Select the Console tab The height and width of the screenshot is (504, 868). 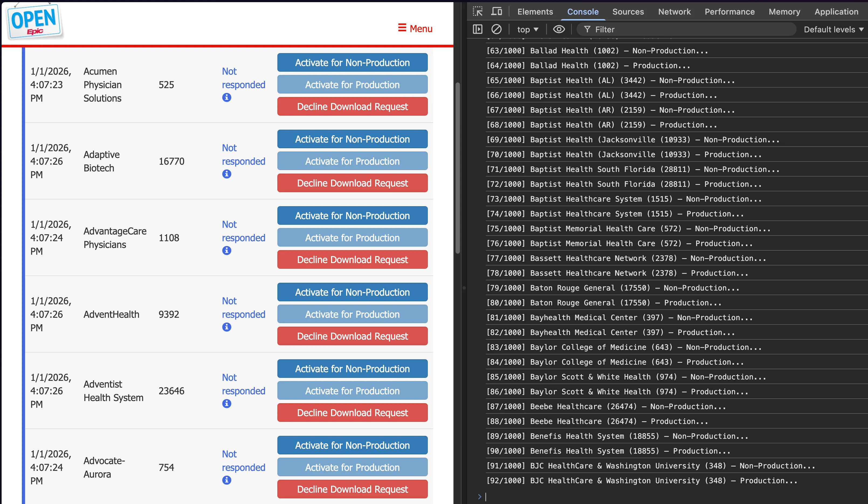tap(583, 12)
